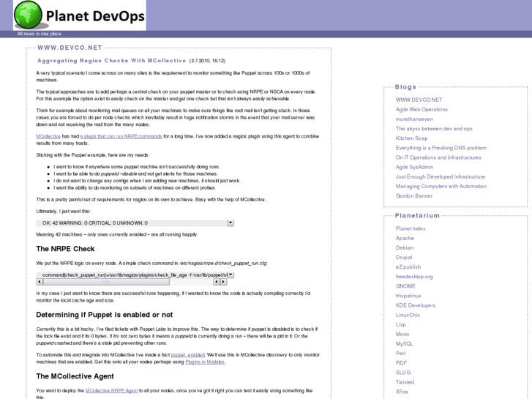Click 'Determining if Puppet is enabled or not' heading
The height and width of the screenshot is (399, 532).
(105, 315)
